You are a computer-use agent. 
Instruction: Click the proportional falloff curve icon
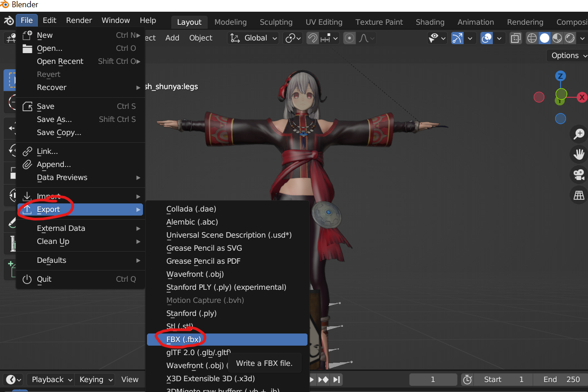[364, 38]
